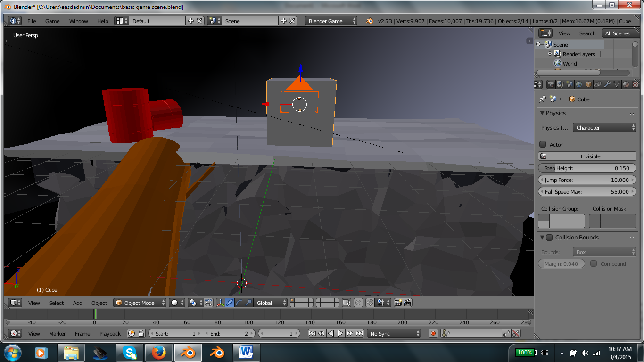Toggle the first Collision Mask cell
This screenshot has width=644, height=362.
pos(594,218)
